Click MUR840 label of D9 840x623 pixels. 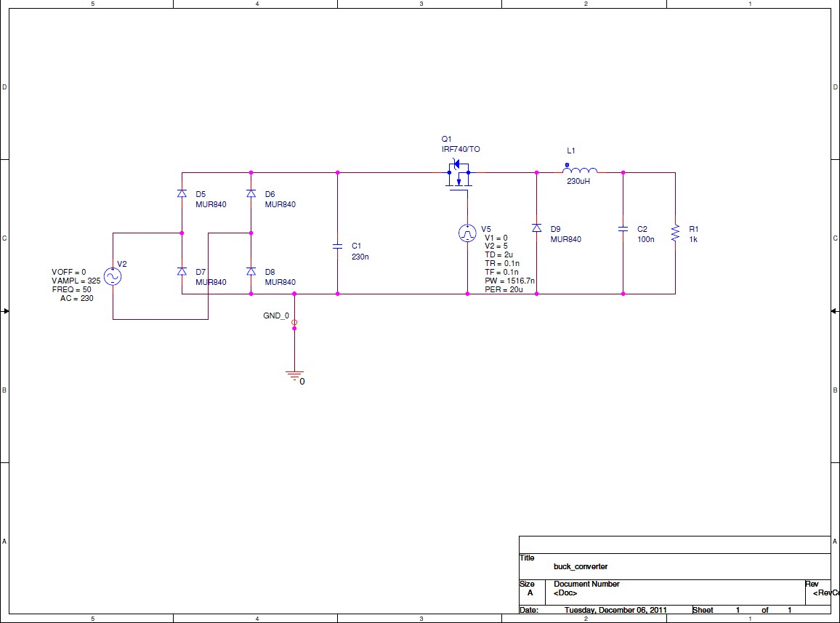click(x=566, y=239)
